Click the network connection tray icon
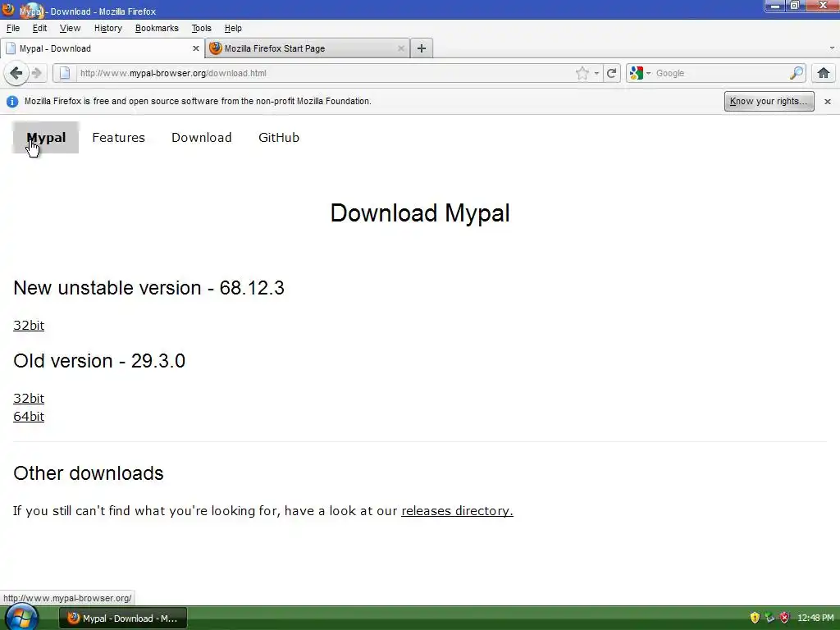840x630 pixels. (x=769, y=618)
